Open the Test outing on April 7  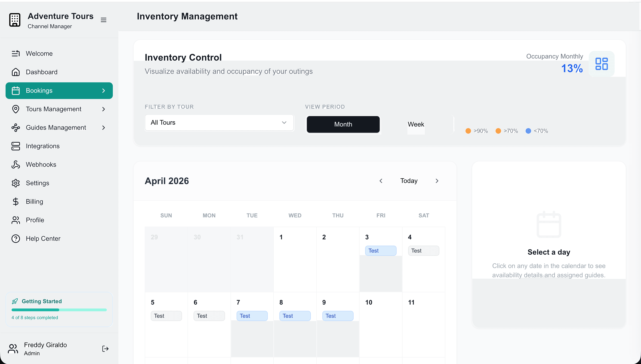point(252,316)
